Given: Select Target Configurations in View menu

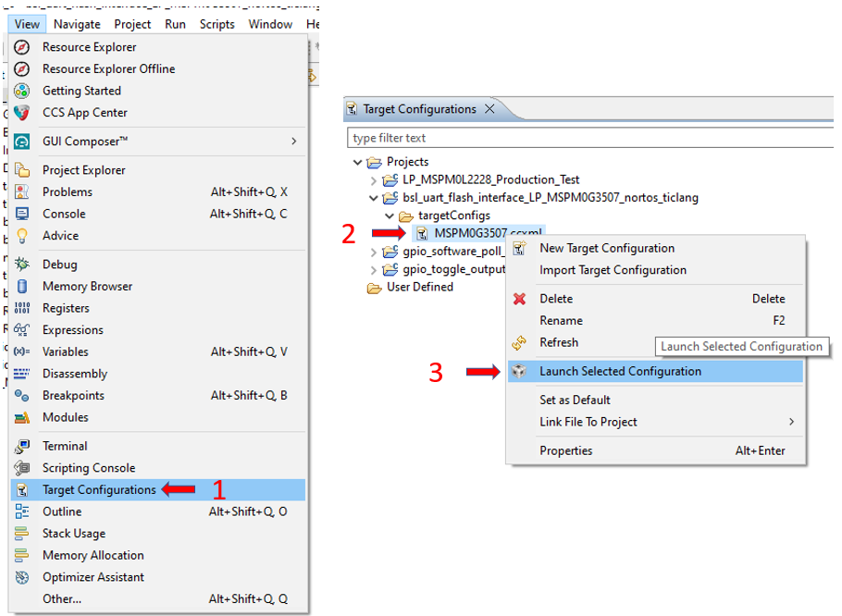Looking at the screenshot, I should [x=99, y=490].
